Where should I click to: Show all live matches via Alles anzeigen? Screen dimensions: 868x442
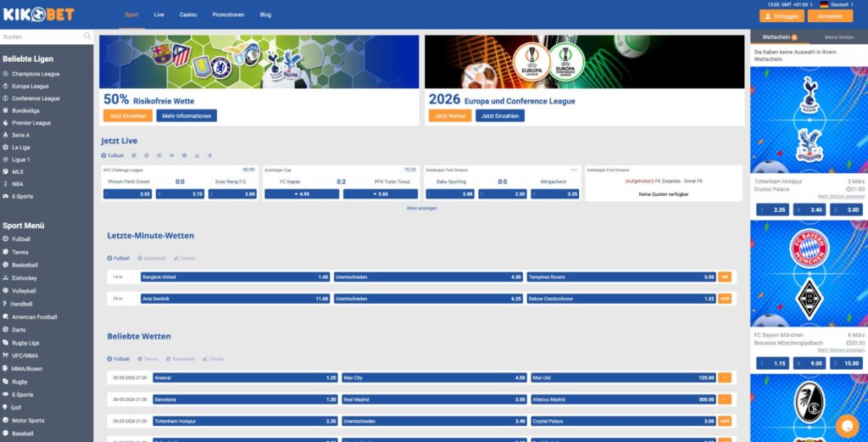coord(422,208)
